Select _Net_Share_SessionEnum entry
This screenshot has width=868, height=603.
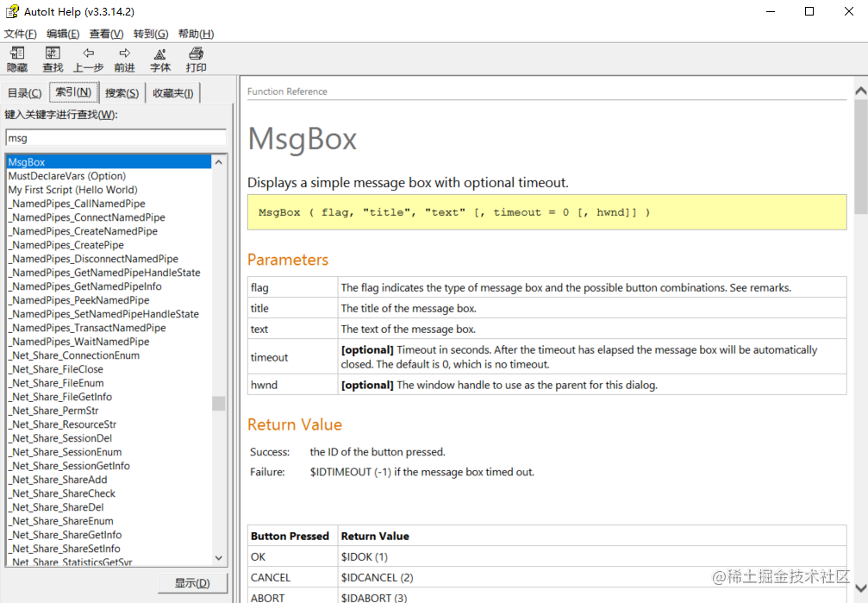click(x=65, y=452)
